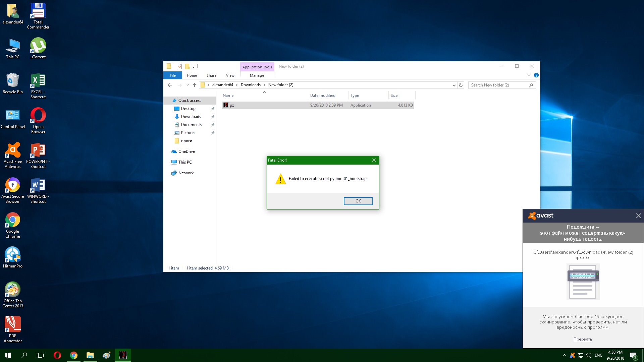
Task: Open the recent locations dropdown arrow
Action: click(187, 85)
